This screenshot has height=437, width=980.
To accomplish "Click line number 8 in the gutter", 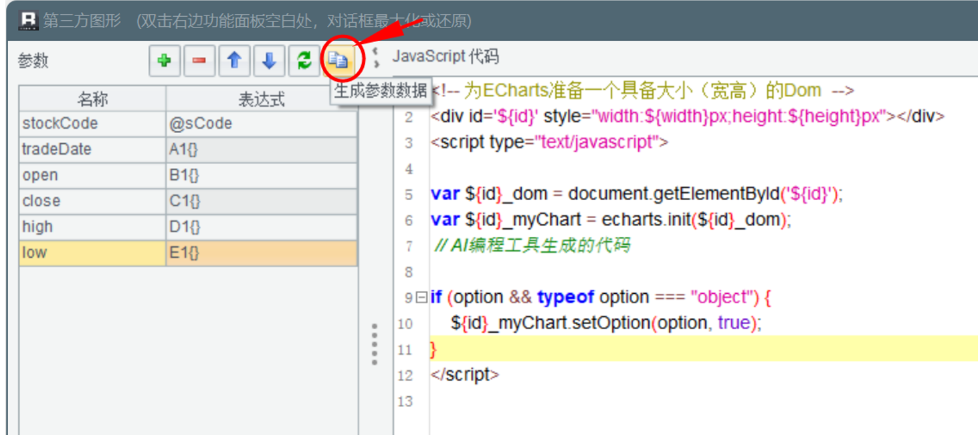I will click(409, 272).
